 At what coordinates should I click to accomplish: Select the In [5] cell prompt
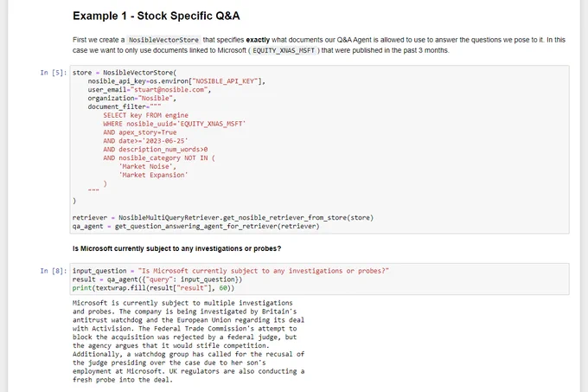point(54,73)
